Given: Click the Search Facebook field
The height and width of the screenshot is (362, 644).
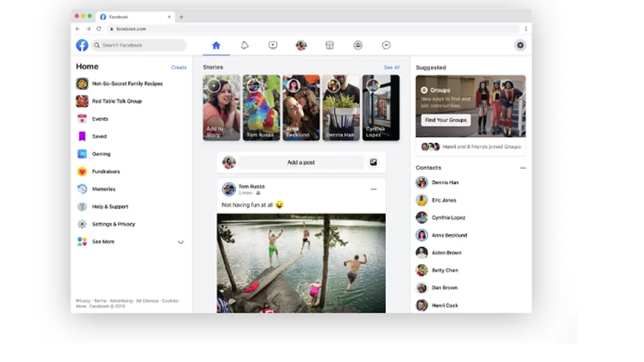Looking at the screenshot, I should [x=139, y=46].
